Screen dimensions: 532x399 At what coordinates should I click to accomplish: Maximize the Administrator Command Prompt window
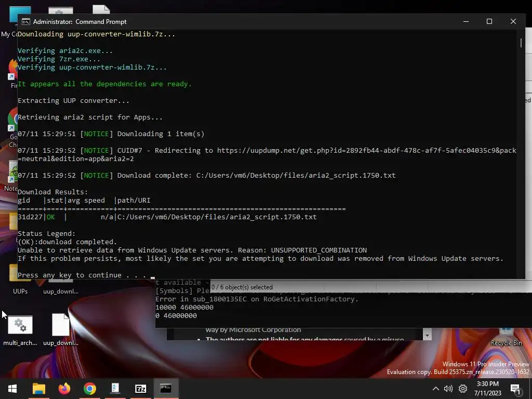[x=489, y=21]
